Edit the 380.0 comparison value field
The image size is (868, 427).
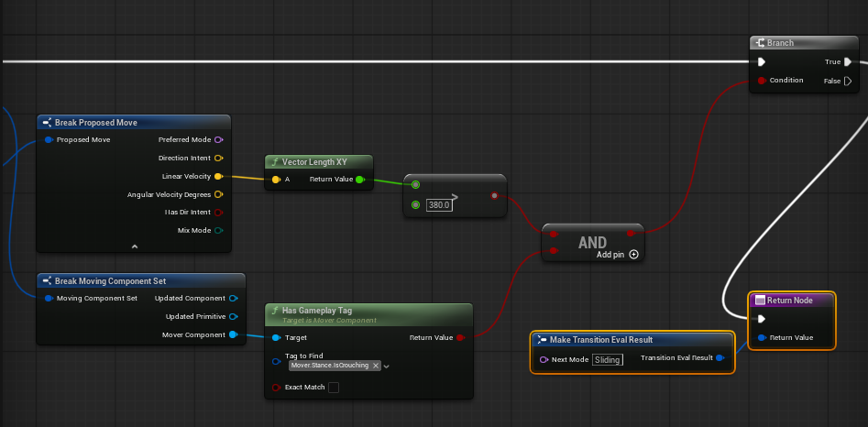coord(440,204)
